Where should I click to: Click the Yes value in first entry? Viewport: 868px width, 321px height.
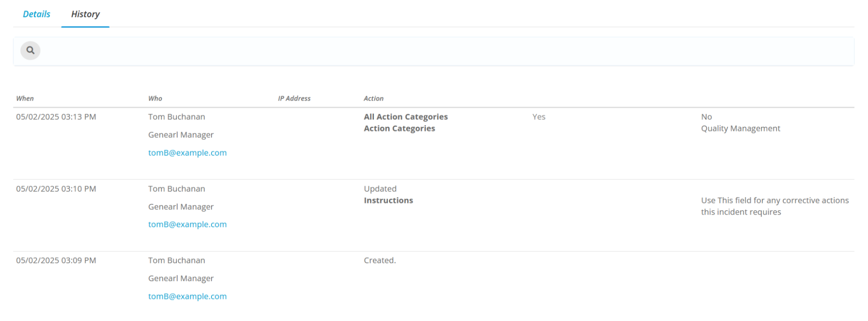pyautogui.click(x=538, y=117)
